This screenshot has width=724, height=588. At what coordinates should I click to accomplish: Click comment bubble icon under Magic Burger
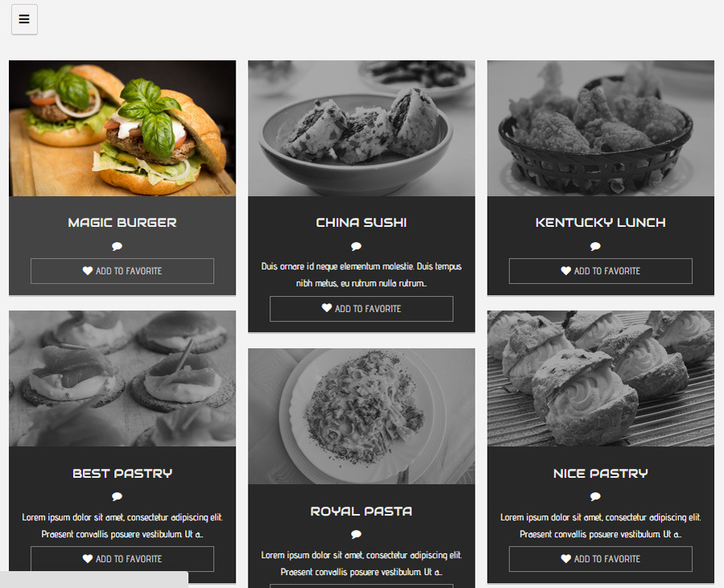point(117,246)
